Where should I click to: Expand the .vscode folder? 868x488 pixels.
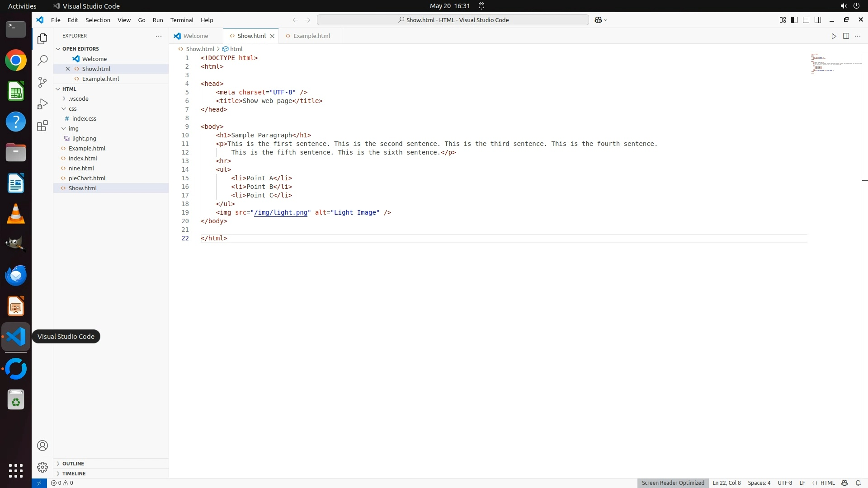coord(79,99)
